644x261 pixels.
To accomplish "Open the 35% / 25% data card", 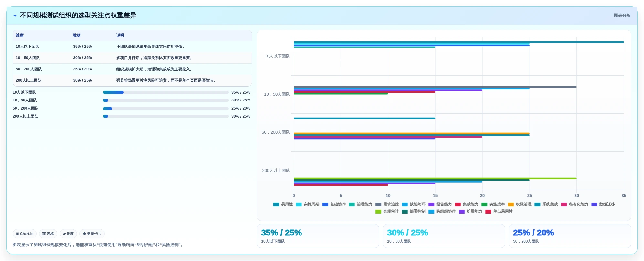I will [x=318, y=236].
